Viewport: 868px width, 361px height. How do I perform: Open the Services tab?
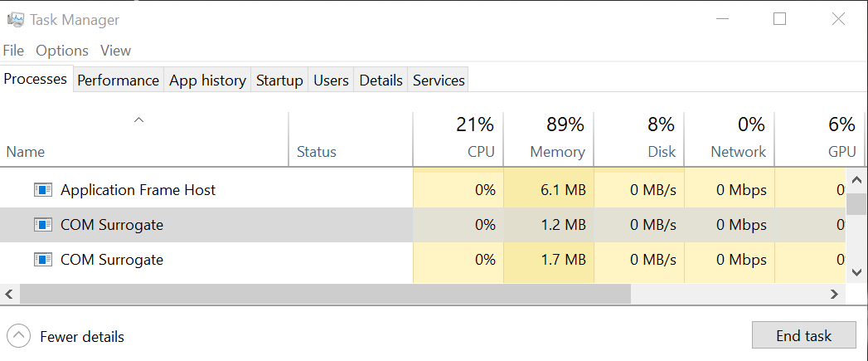point(439,80)
